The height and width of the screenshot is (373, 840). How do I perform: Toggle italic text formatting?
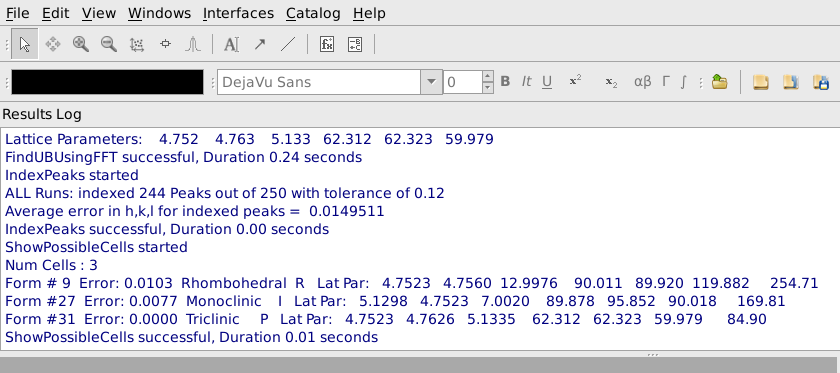pyautogui.click(x=527, y=82)
